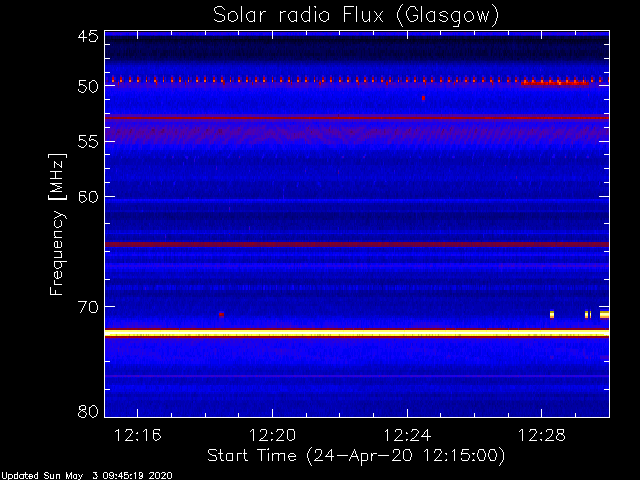Click the "12:20" time tick label

(272, 436)
